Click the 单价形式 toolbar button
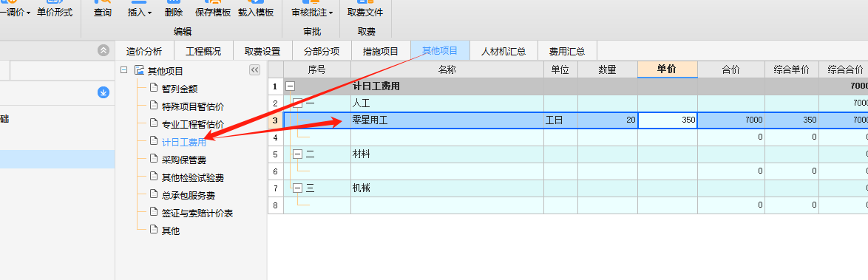868x280 pixels. [x=55, y=9]
